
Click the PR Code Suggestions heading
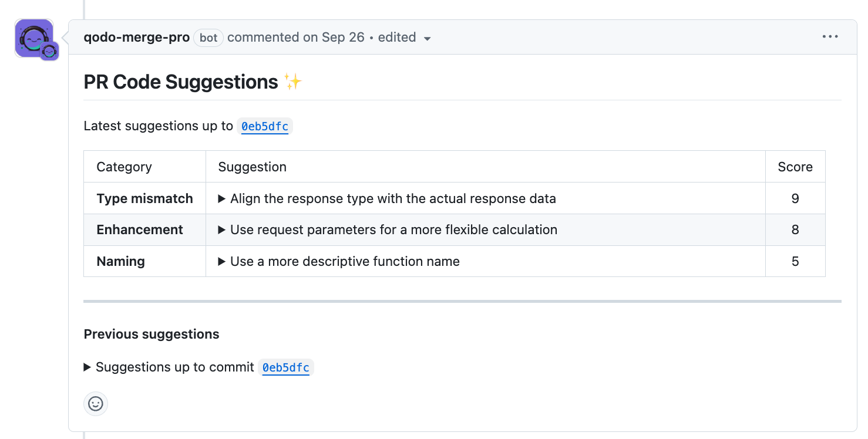(x=181, y=82)
